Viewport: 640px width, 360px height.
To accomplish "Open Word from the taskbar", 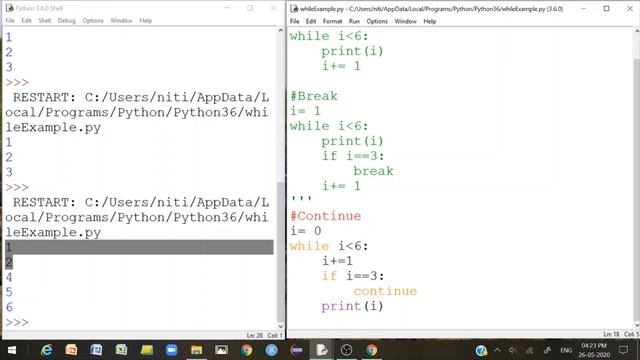I will click(96, 350).
